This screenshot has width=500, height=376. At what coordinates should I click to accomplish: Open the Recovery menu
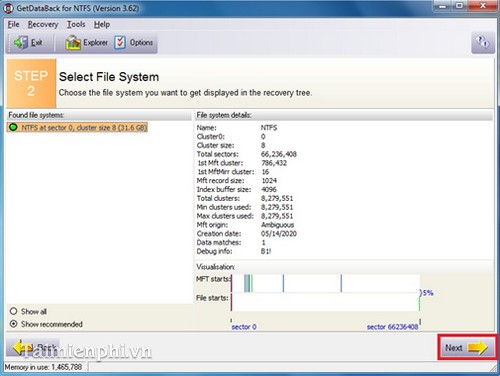coord(43,24)
